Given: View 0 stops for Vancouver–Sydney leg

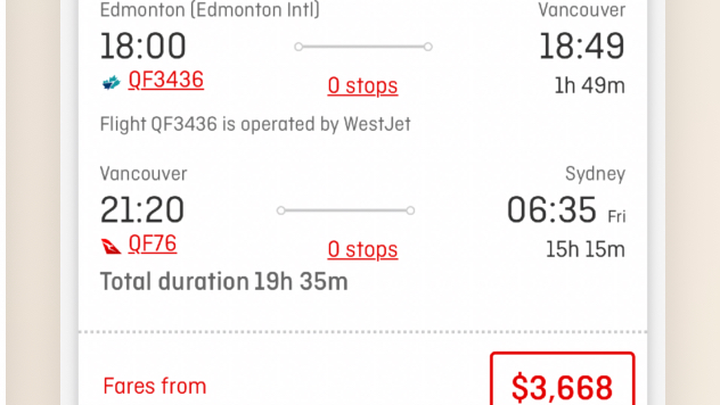Looking at the screenshot, I should [362, 250].
